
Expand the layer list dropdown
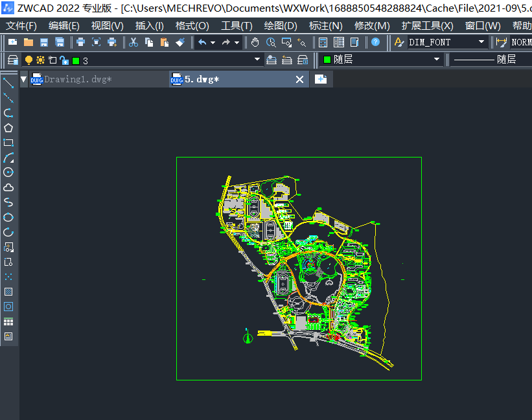point(257,60)
